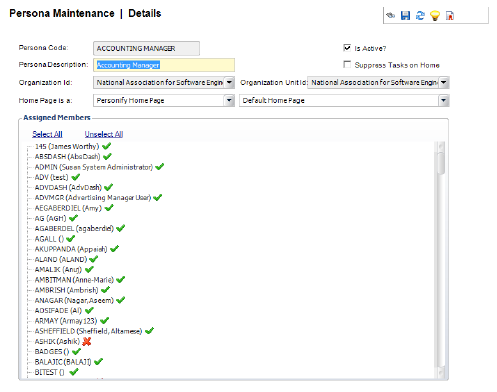Select the AMBRISH (Ambrish) member row
This screenshot has height=392, width=497.
[67, 290]
